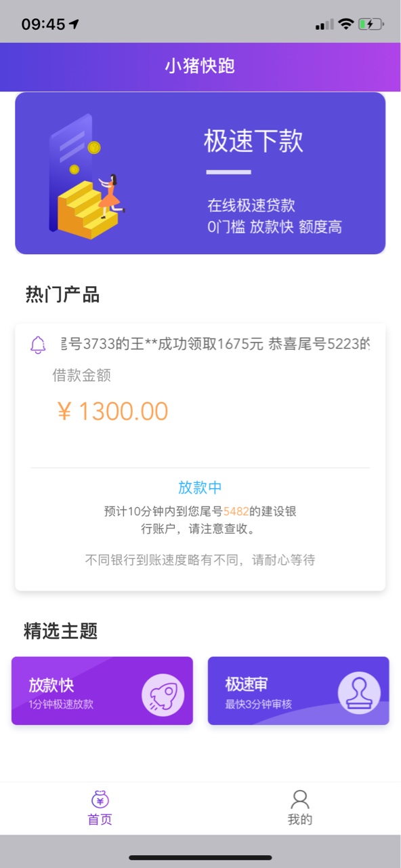Tap the battery icon in status bar
The image size is (401, 868).
click(371, 24)
